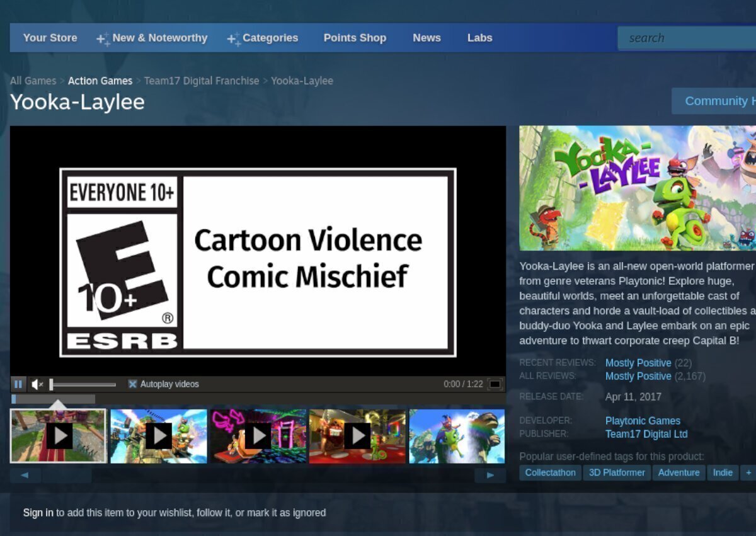Open the Community Hub button
The image size is (756, 536).
tap(715, 101)
